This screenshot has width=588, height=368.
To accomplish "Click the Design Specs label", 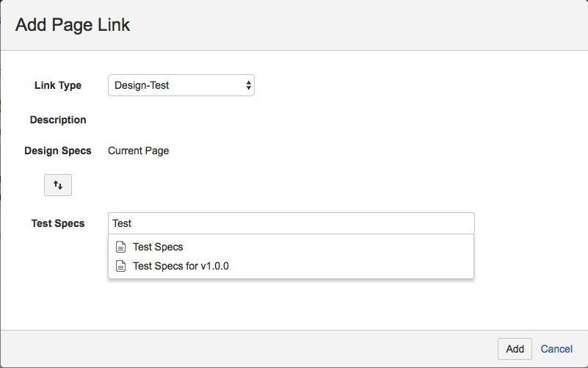I will (x=58, y=151).
